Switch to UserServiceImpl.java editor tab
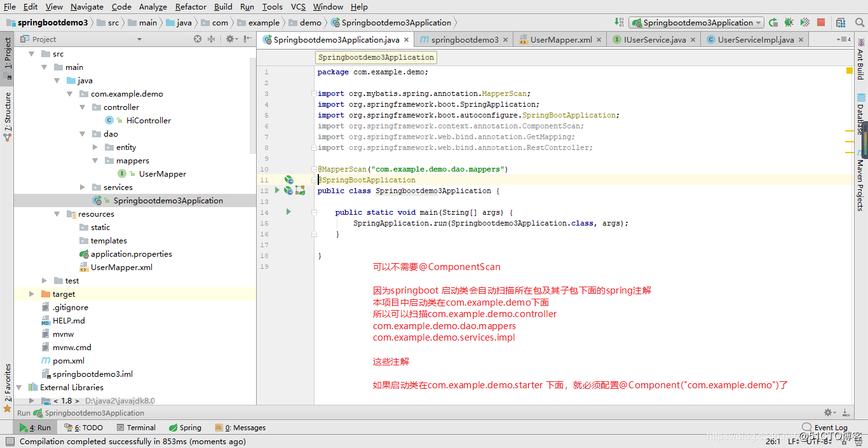This screenshot has height=448, width=868. (756, 39)
